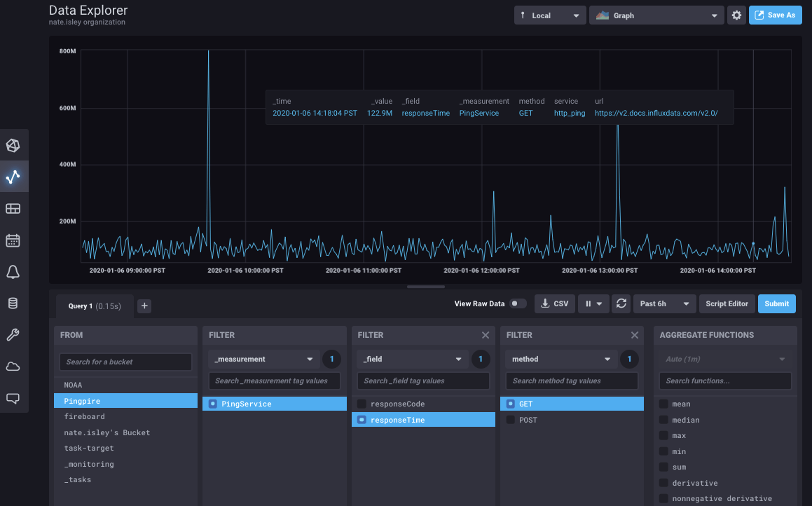The image size is (812, 506).
Task: Click the refresh query icon
Action: coord(621,303)
